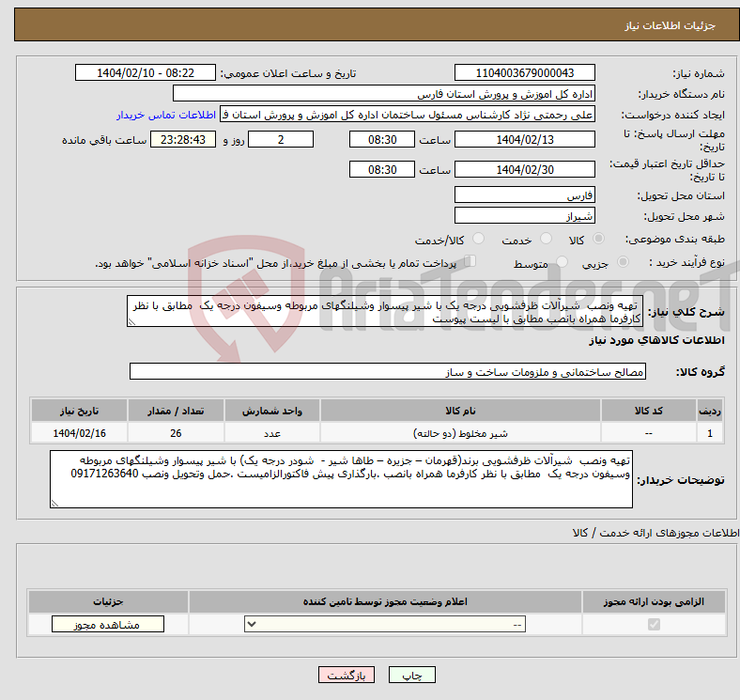Screen dimensions: 740x700
Task: Click the row number cell 1
Action: coord(709,433)
